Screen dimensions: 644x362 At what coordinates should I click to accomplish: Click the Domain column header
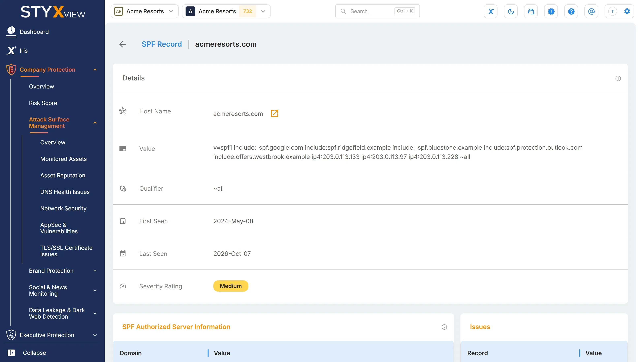(x=130, y=353)
